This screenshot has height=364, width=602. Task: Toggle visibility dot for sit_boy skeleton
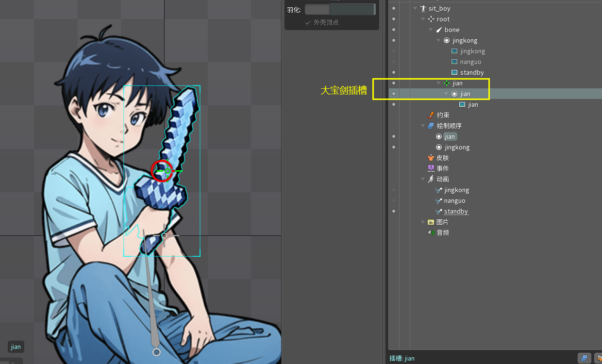pyautogui.click(x=394, y=8)
